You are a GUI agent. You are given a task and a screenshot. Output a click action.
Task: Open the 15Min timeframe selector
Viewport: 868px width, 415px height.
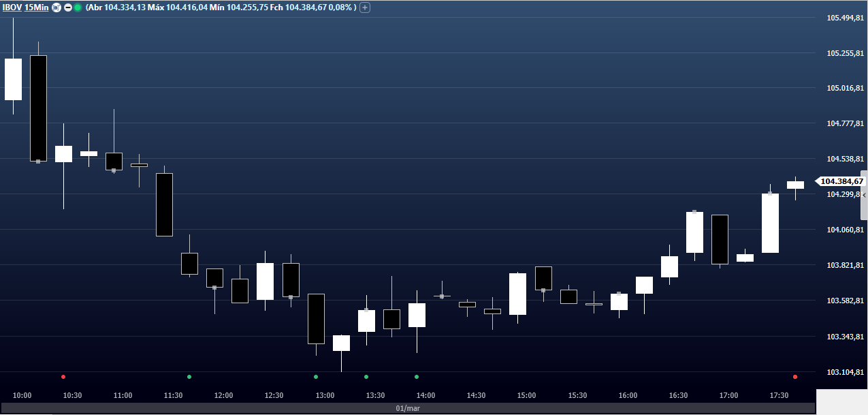(x=36, y=7)
